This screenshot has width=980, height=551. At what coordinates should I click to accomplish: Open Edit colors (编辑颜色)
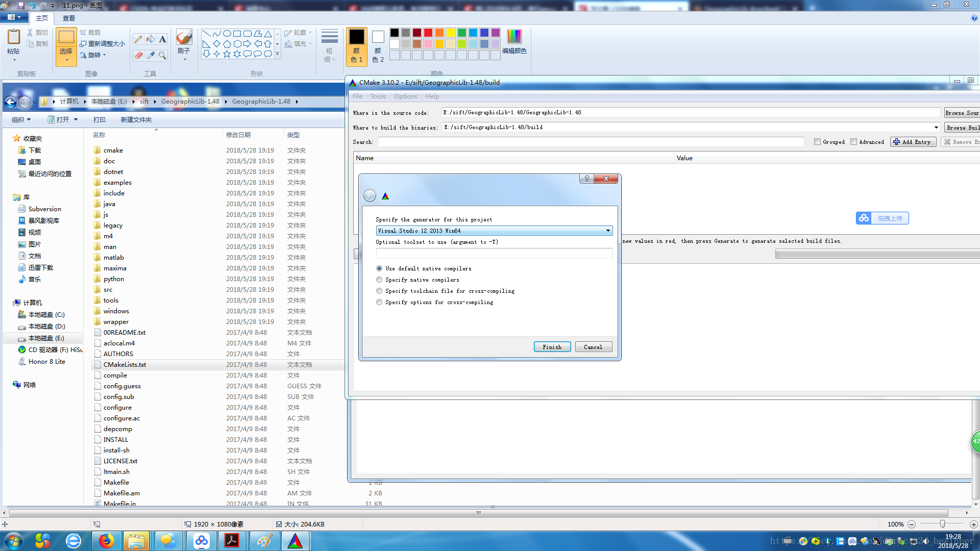click(514, 42)
